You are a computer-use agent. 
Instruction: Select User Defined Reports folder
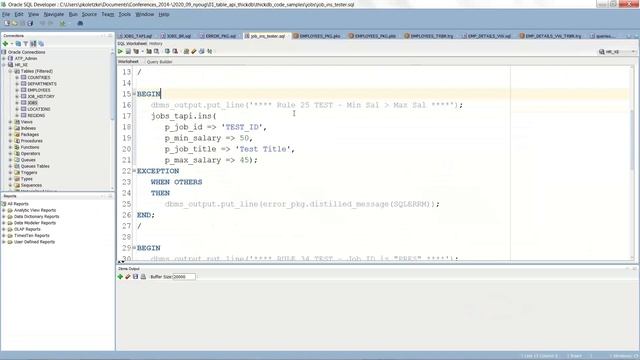point(34,242)
